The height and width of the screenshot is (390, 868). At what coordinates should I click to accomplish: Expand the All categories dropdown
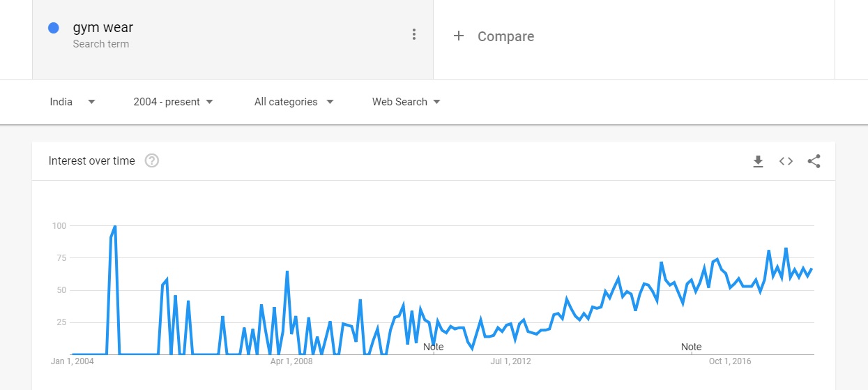[x=294, y=102]
